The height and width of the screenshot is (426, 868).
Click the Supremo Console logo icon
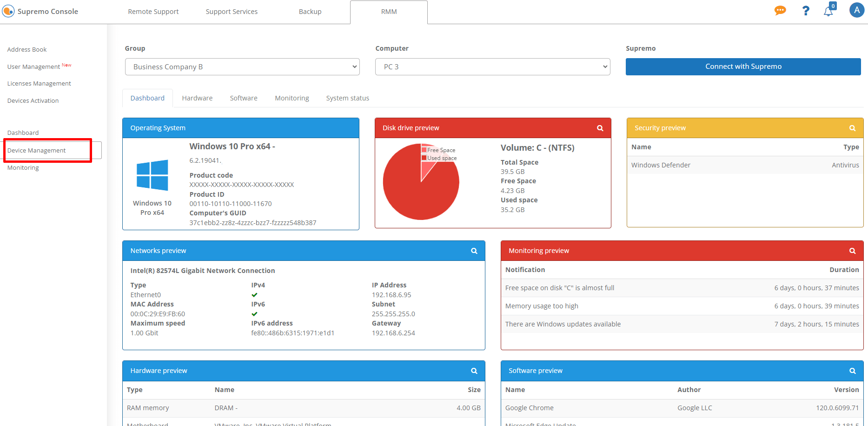(8, 11)
